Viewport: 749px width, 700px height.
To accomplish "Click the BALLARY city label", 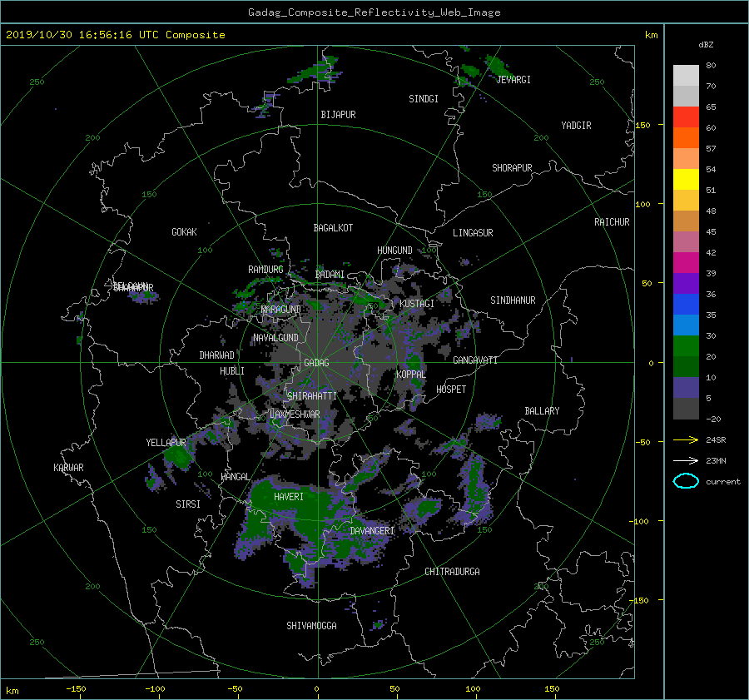I will click(542, 411).
